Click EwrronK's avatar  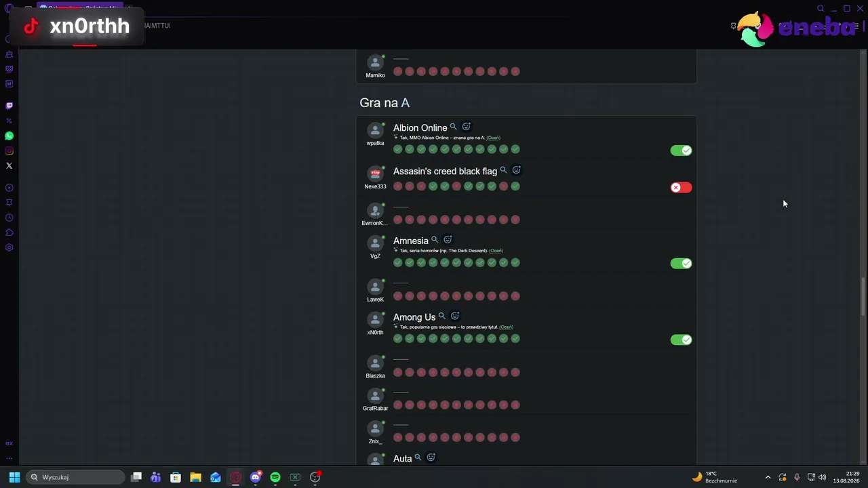tap(375, 210)
